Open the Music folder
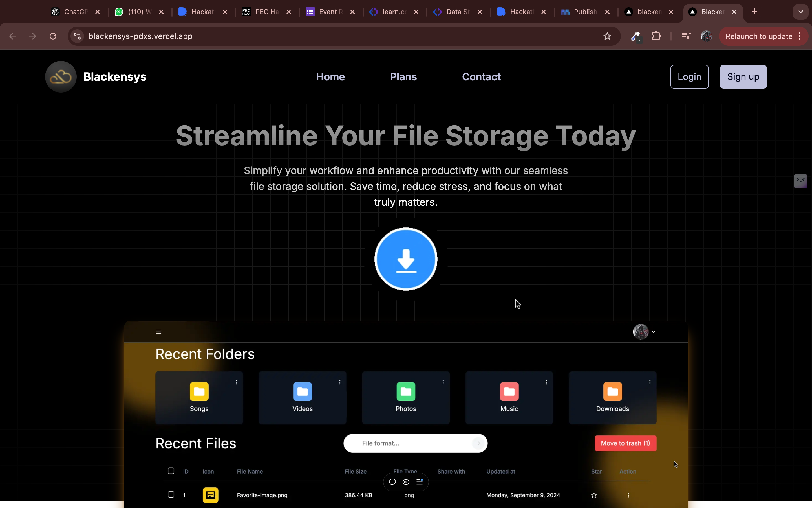Viewport: 812px width, 508px height. click(x=509, y=397)
